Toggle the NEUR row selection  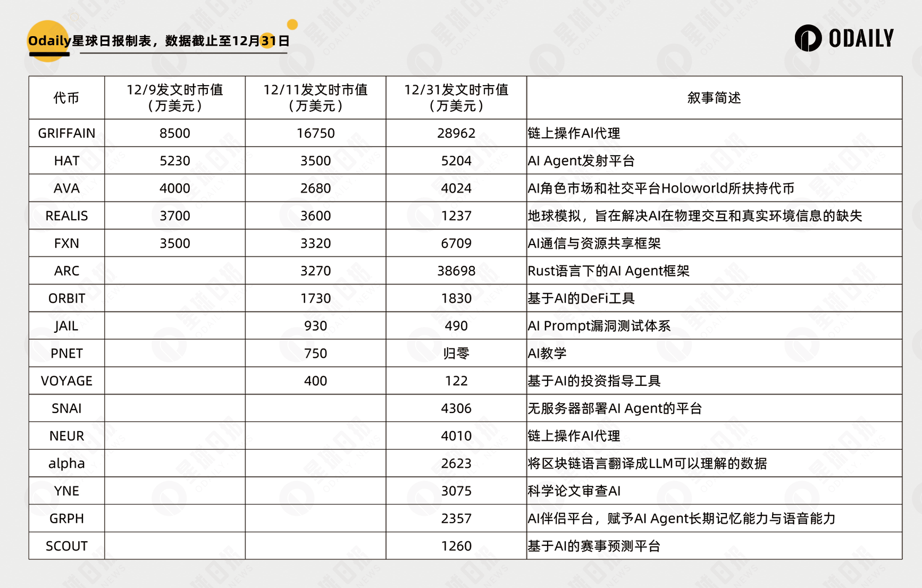point(66,435)
